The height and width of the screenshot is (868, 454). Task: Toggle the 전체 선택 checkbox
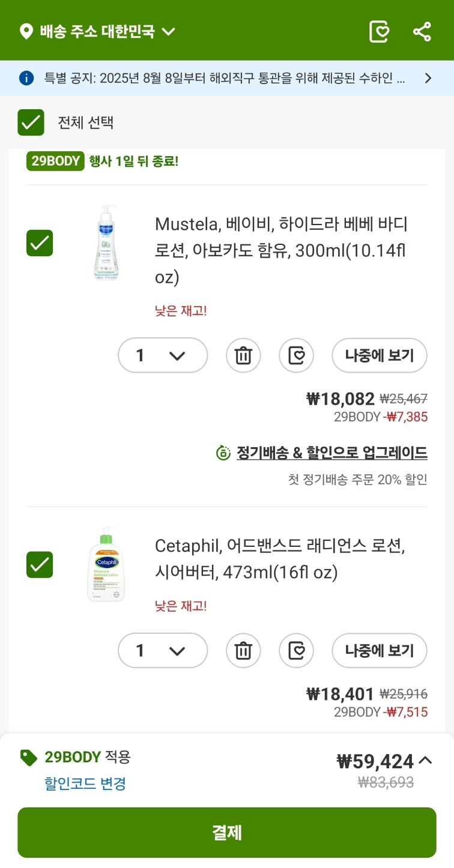31,123
